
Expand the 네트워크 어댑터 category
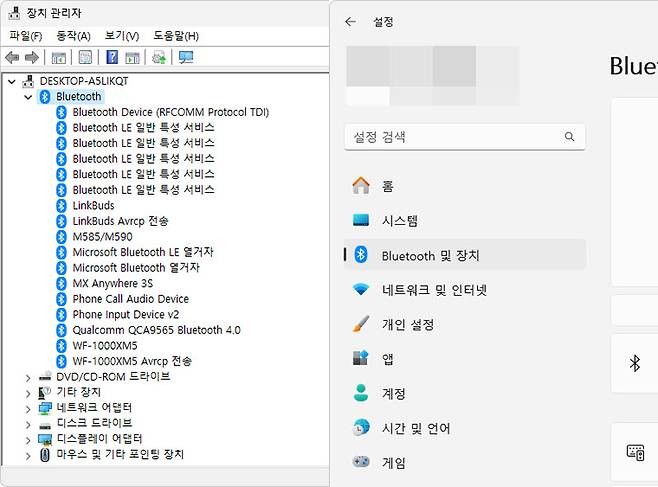click(x=28, y=409)
